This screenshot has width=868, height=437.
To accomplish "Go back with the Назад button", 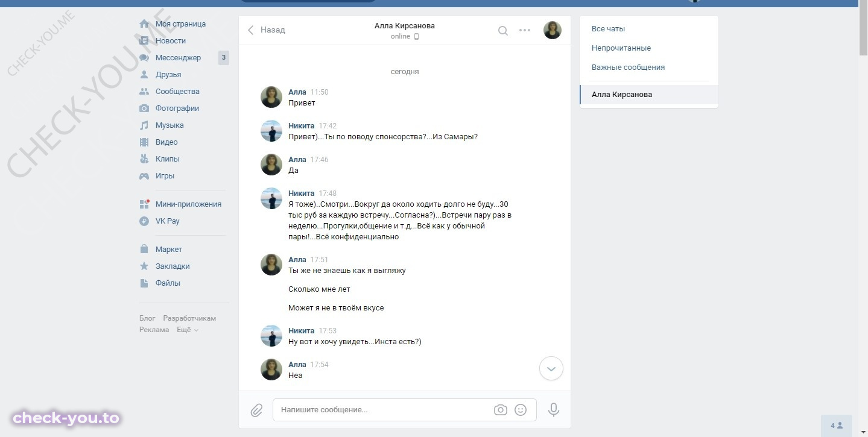I will pyautogui.click(x=266, y=30).
